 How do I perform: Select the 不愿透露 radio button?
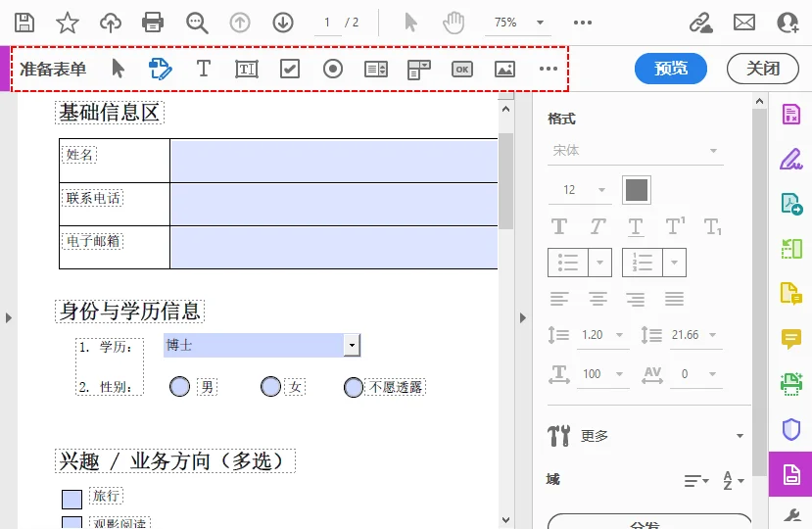point(354,387)
